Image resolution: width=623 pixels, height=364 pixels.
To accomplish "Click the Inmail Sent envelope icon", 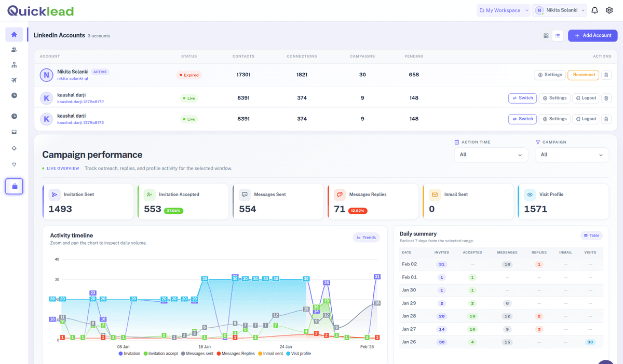I will pyautogui.click(x=435, y=194).
